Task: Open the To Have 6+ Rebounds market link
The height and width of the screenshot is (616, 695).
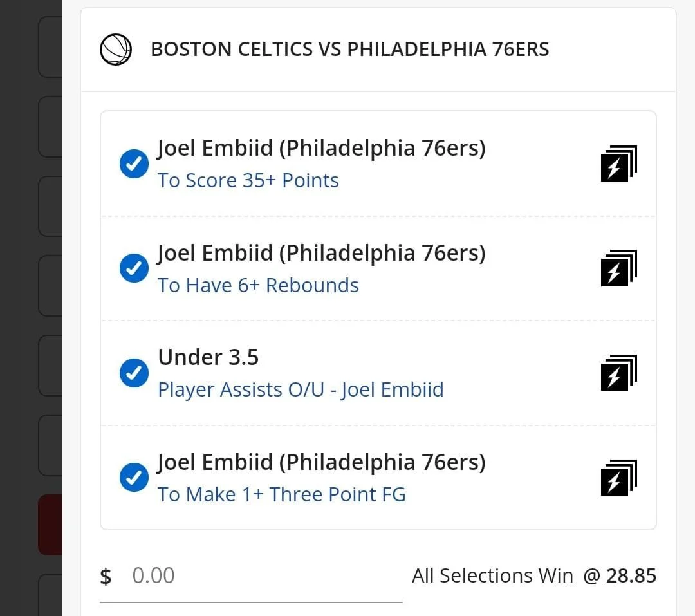Action: pos(258,285)
